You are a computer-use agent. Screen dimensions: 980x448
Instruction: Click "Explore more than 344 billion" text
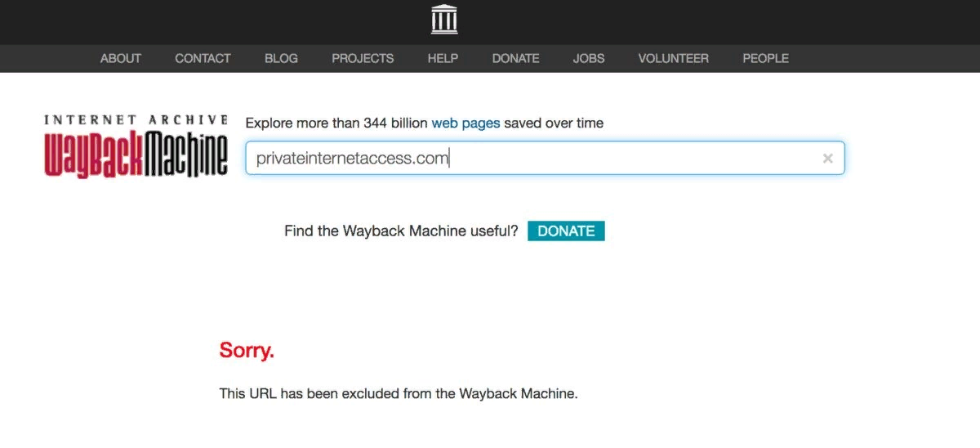(x=336, y=123)
